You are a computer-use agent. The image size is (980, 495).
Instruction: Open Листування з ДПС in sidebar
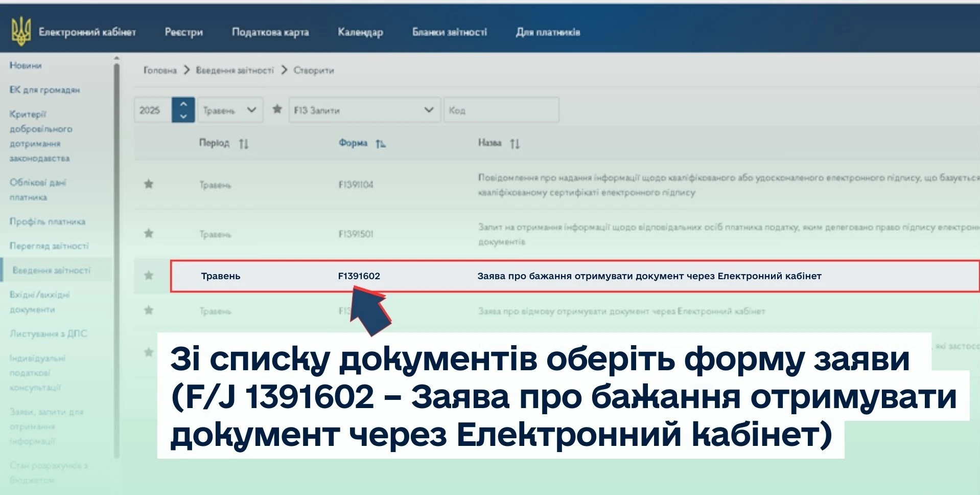pyautogui.click(x=49, y=333)
